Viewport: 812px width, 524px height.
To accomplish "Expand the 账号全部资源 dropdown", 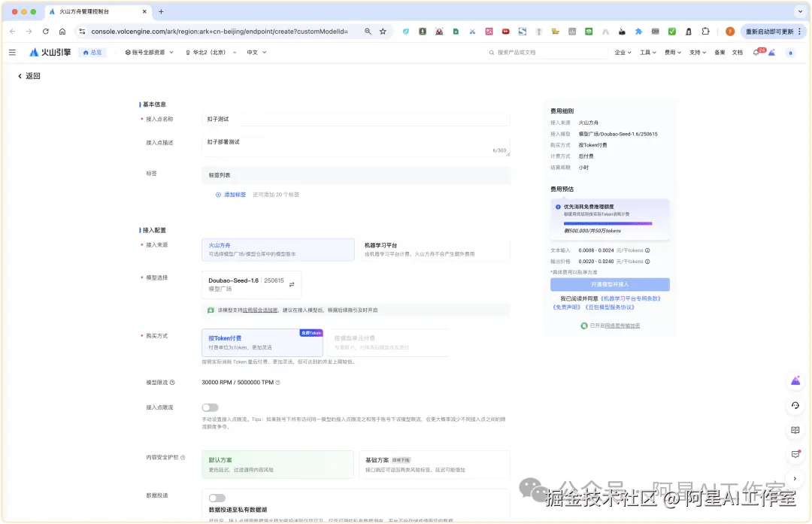I will [149, 53].
